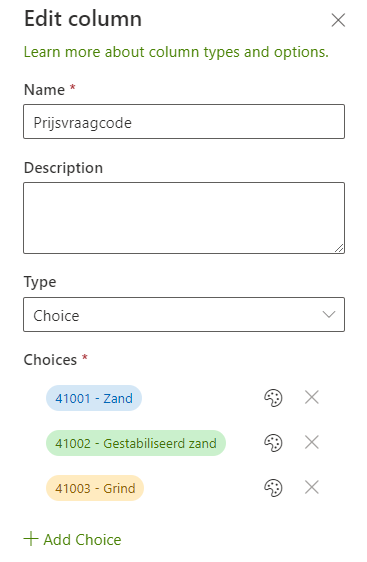Select the green 41002 - Gestabiliseerd zand pill
The height and width of the screenshot is (562, 367).
(136, 443)
